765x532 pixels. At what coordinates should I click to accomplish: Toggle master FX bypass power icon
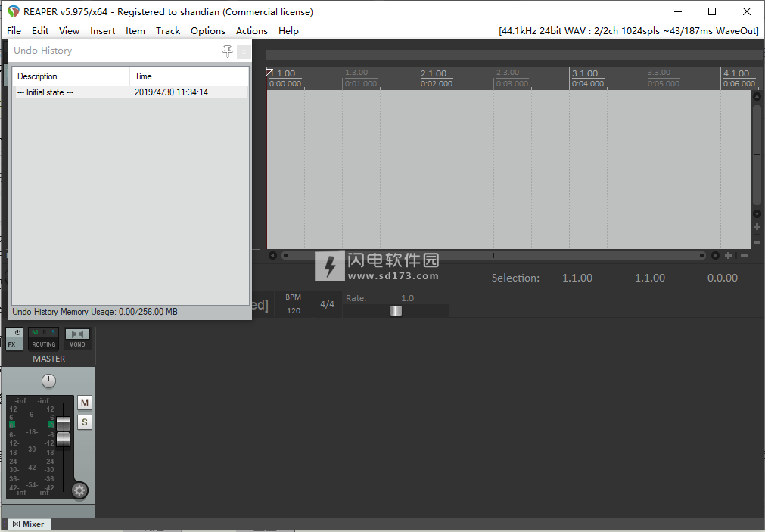pos(17,332)
